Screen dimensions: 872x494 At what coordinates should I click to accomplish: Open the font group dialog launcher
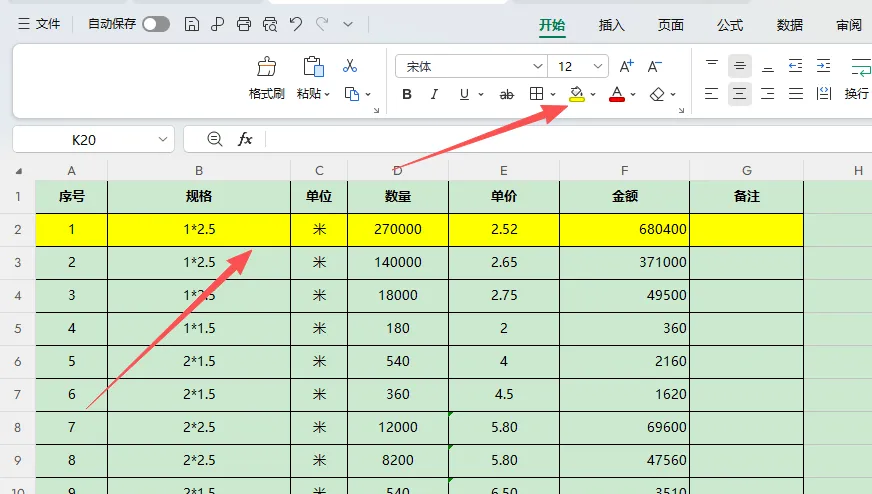click(681, 110)
